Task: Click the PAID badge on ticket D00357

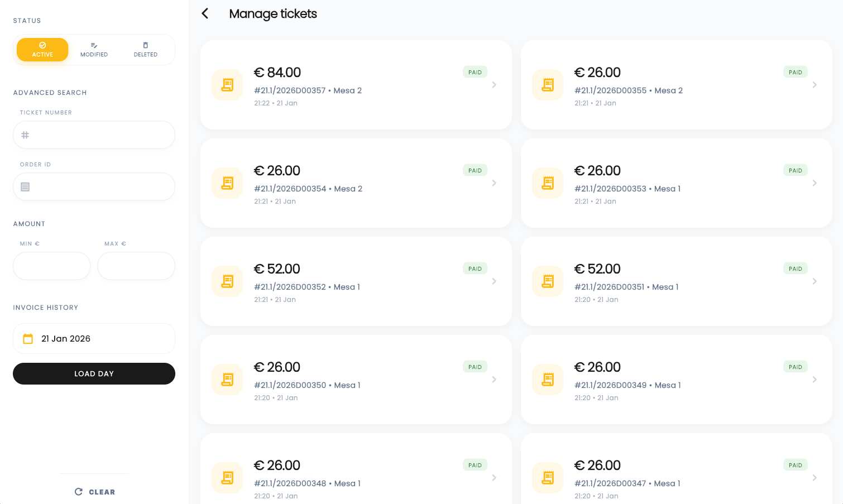Action: tap(475, 72)
